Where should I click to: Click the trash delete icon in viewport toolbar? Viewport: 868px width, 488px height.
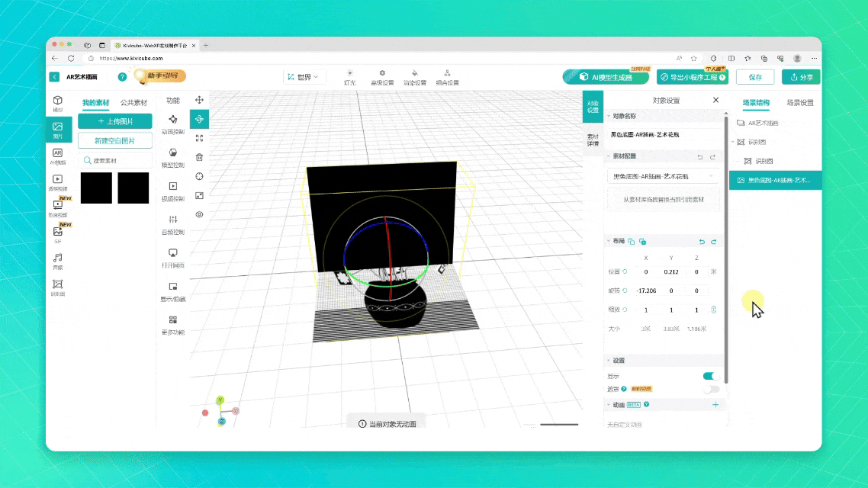tap(199, 157)
